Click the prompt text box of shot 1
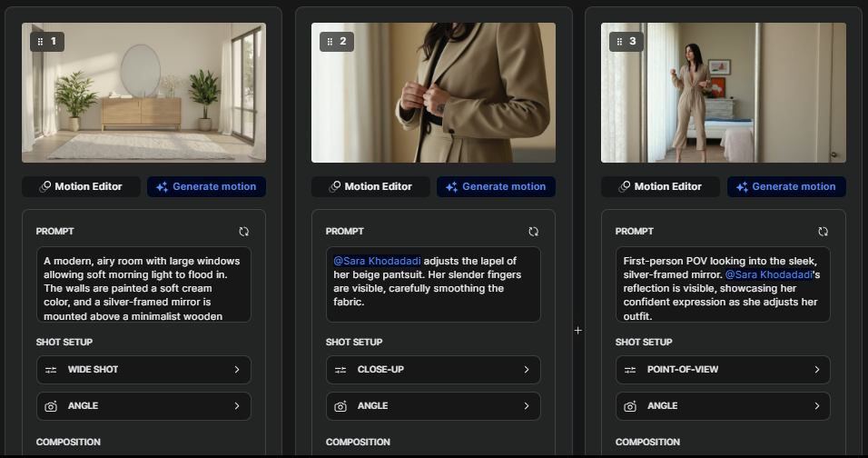 [x=143, y=284]
